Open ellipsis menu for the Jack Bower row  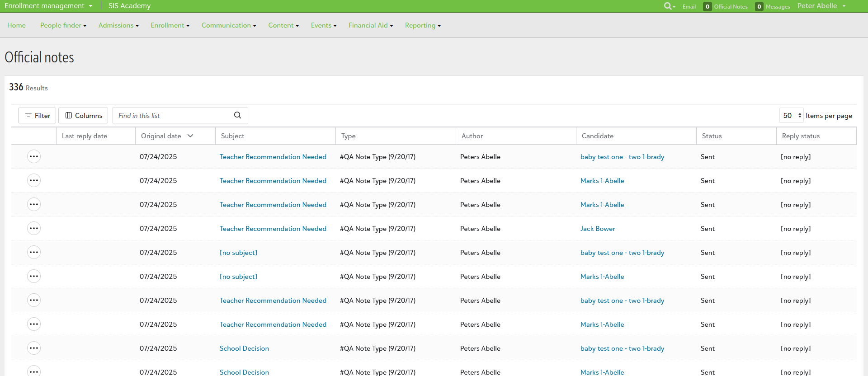tap(34, 228)
